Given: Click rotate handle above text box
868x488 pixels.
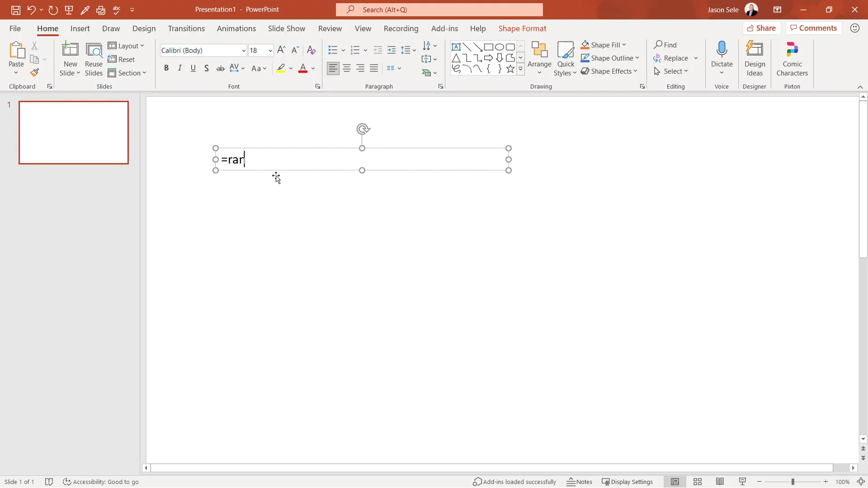Looking at the screenshot, I should [363, 129].
